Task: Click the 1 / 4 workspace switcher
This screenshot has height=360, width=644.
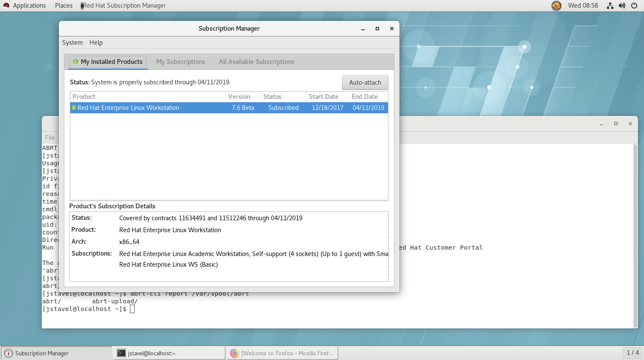Action: click(x=632, y=353)
